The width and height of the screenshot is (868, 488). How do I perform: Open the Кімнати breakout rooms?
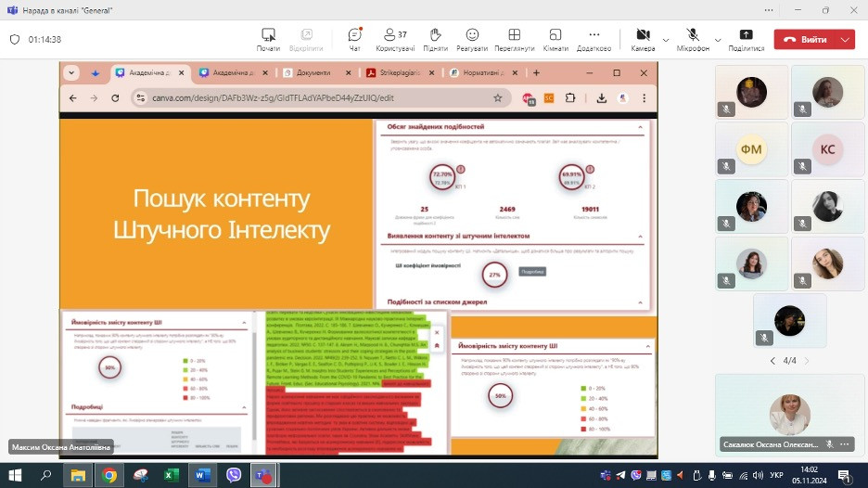click(x=555, y=40)
